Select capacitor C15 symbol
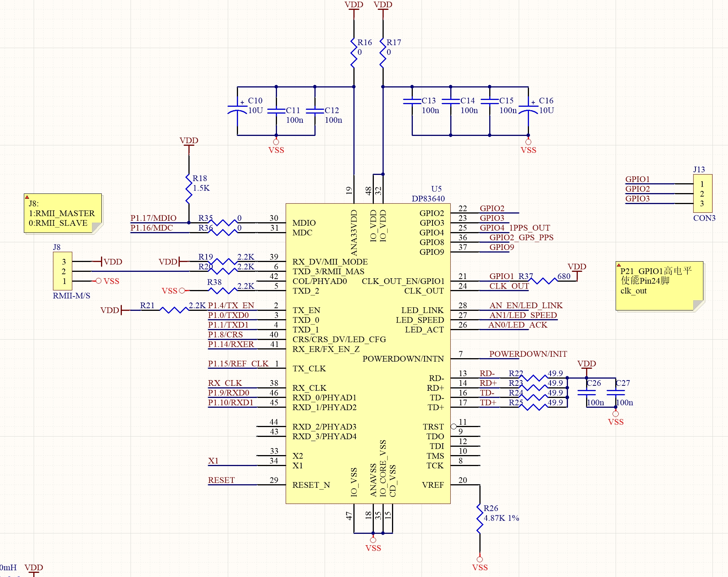728x577 pixels. (x=490, y=101)
